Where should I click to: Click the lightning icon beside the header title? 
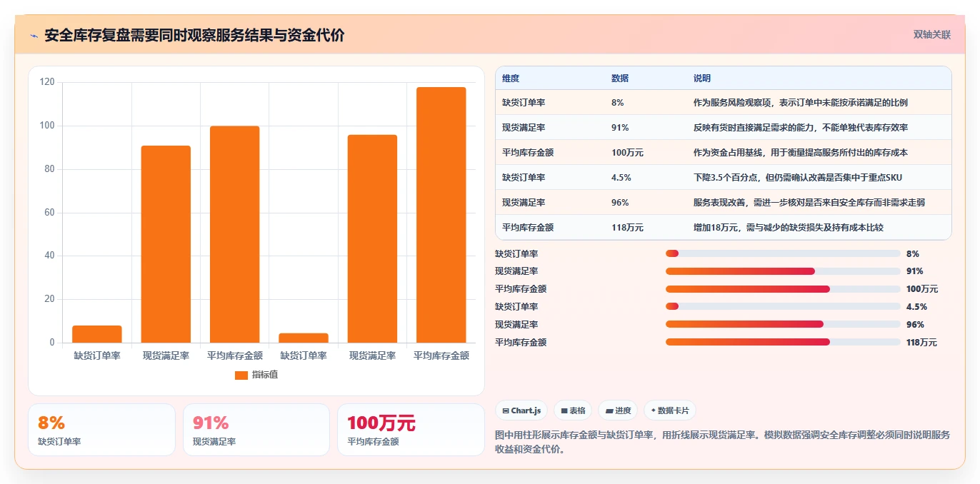(x=34, y=36)
